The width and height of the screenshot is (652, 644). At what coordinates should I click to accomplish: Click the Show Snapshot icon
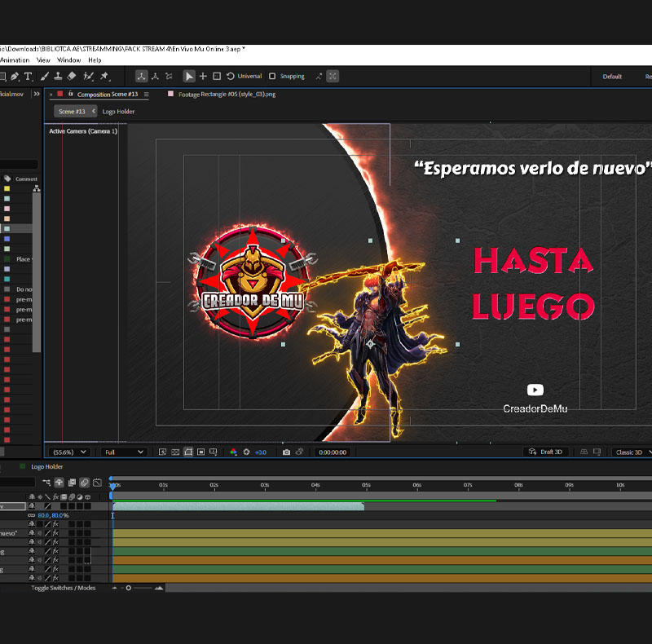click(299, 452)
